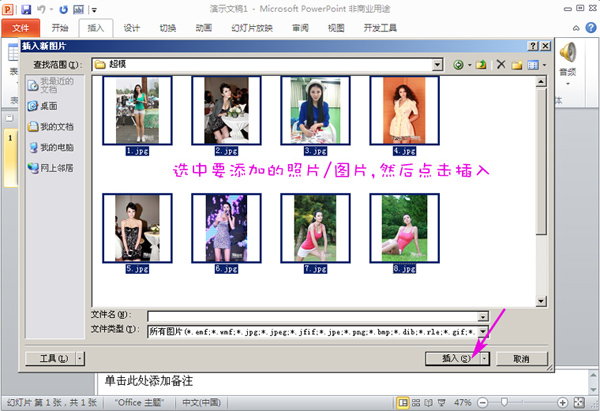Start Slide Show from status bar icon

[x=442, y=403]
